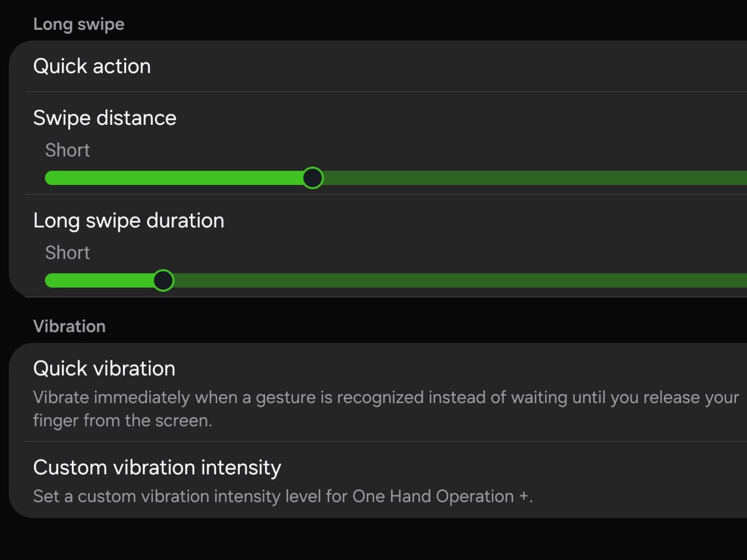Select the Long swipe duration label

coord(128,220)
